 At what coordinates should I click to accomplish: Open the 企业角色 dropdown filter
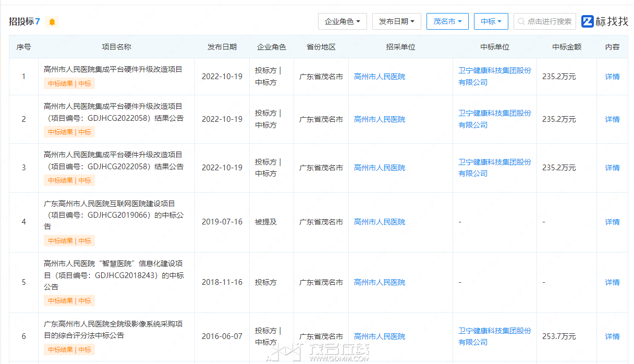pyautogui.click(x=343, y=21)
